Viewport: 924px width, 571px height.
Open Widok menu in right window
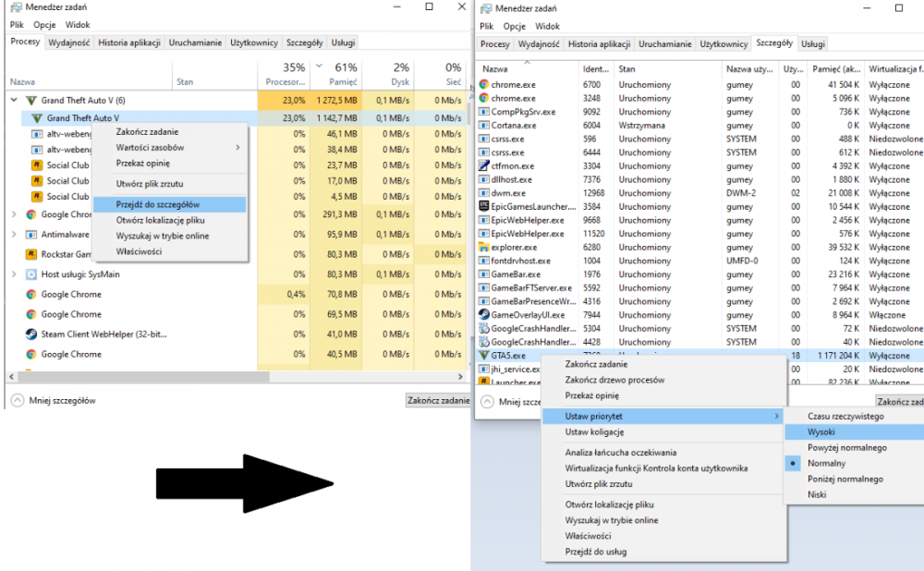pyautogui.click(x=547, y=26)
